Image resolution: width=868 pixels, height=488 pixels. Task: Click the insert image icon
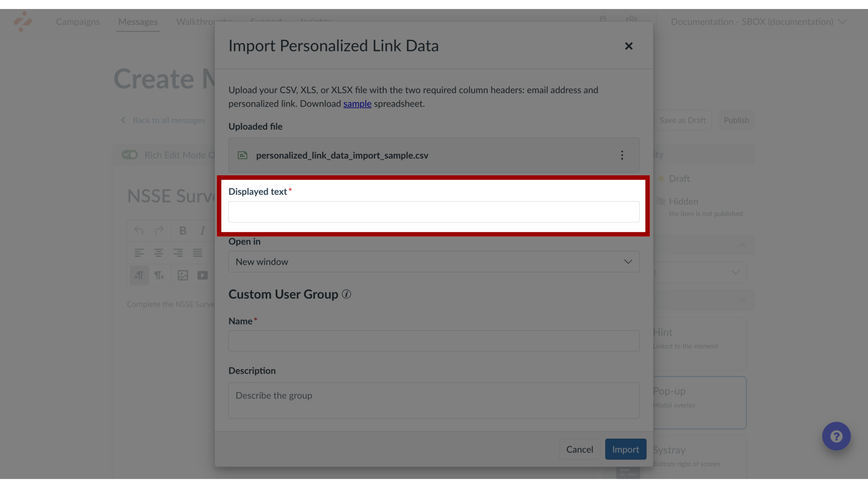click(183, 275)
